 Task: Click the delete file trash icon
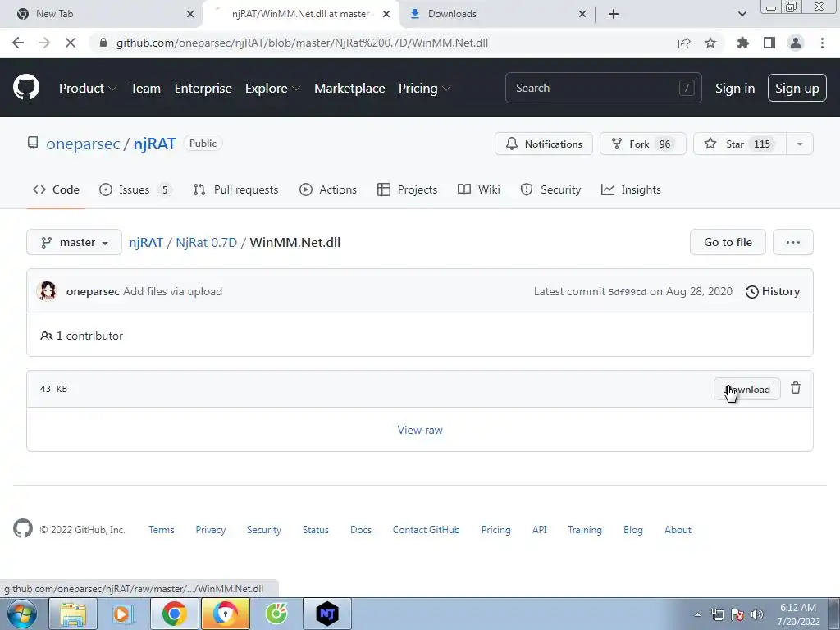click(796, 388)
